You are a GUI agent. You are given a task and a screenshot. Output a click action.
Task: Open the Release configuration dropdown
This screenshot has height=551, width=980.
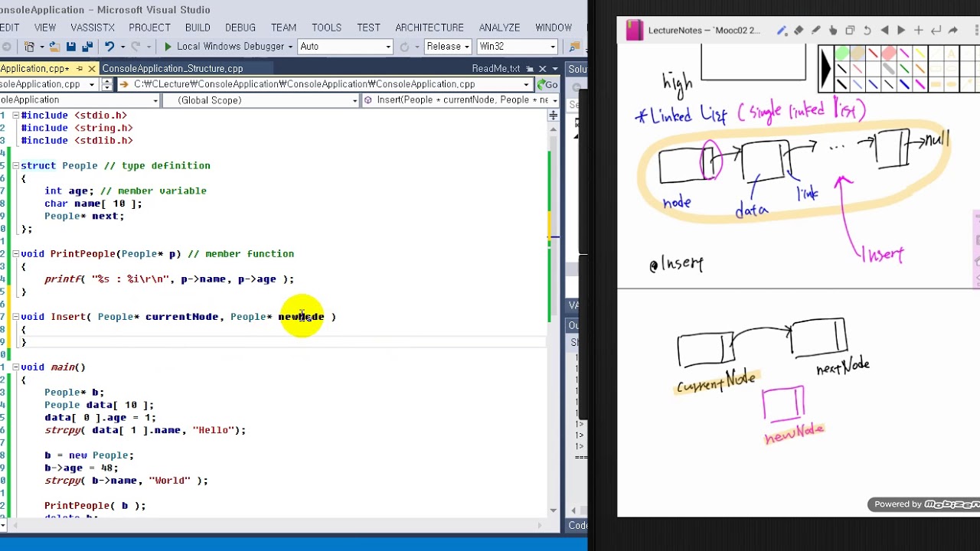pyautogui.click(x=466, y=47)
